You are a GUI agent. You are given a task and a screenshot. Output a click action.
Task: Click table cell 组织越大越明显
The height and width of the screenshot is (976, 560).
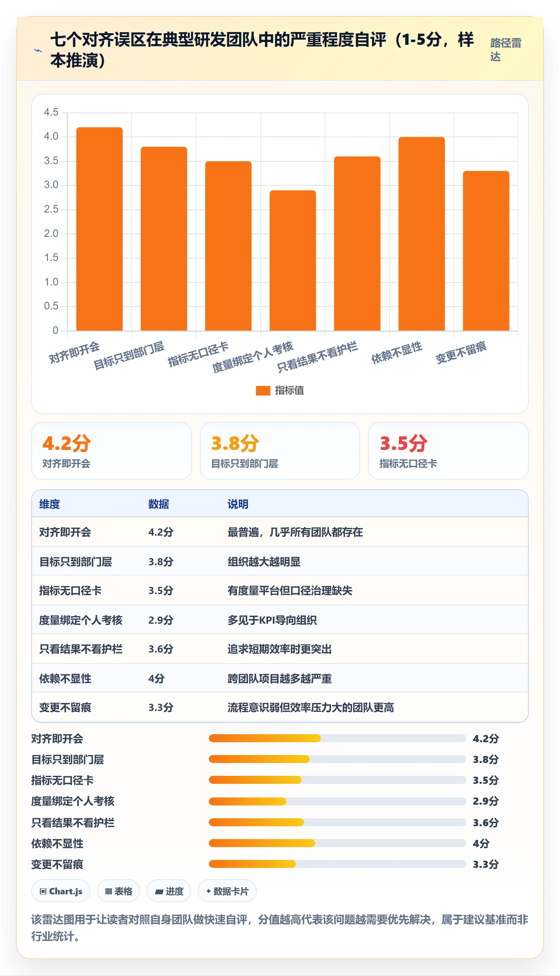(x=264, y=562)
